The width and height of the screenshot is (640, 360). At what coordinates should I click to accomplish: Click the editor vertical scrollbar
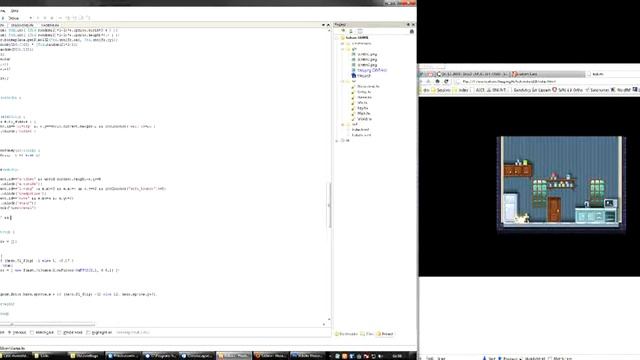[329, 206]
